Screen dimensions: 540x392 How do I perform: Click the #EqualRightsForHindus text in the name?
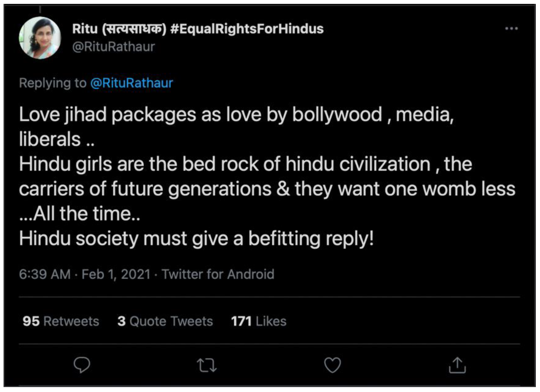(x=247, y=29)
